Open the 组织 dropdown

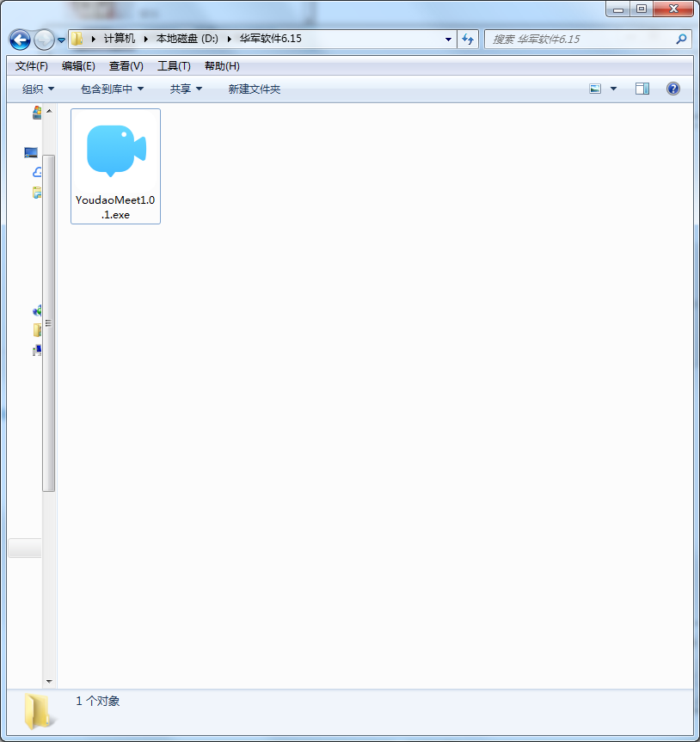38,89
